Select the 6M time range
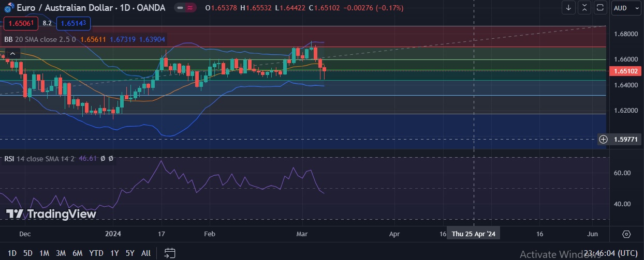 (78, 253)
